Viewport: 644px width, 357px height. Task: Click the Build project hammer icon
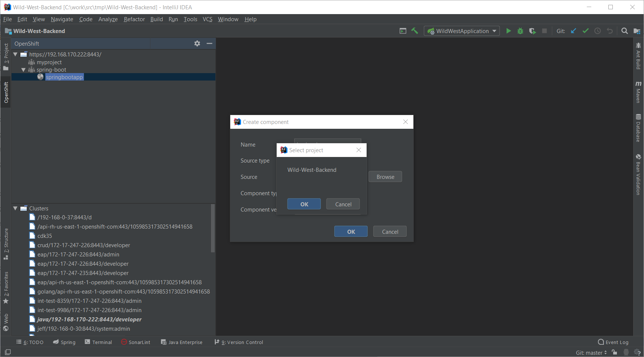pyautogui.click(x=414, y=31)
